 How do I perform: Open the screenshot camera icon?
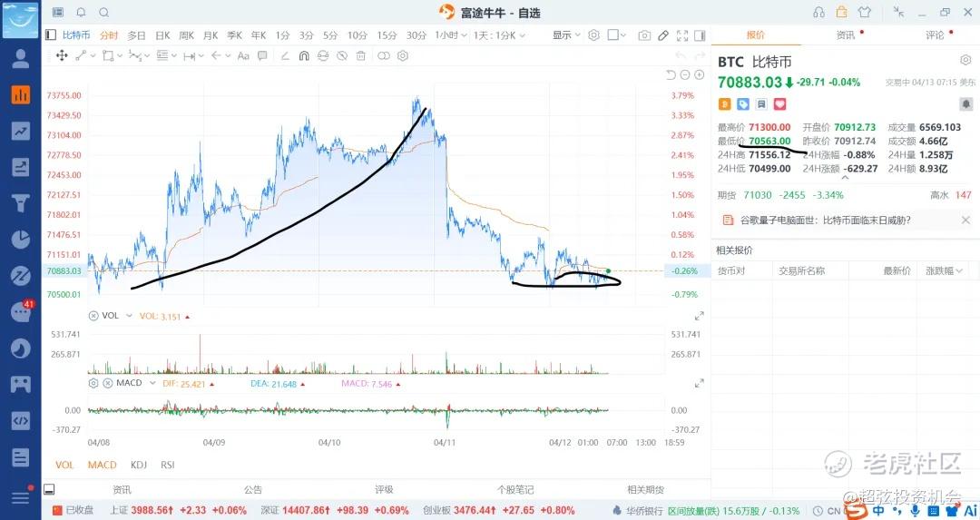(x=644, y=35)
